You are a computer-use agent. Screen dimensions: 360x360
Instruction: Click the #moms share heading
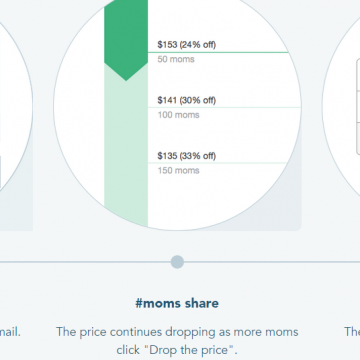tap(177, 303)
